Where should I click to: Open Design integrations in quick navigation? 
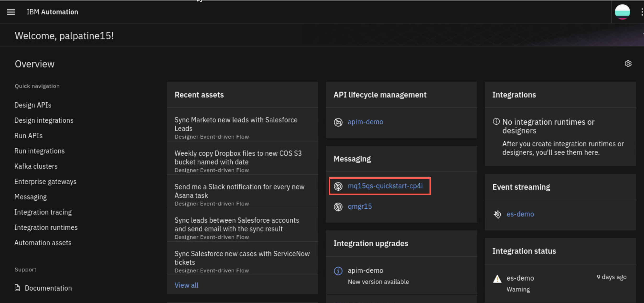[44, 120]
